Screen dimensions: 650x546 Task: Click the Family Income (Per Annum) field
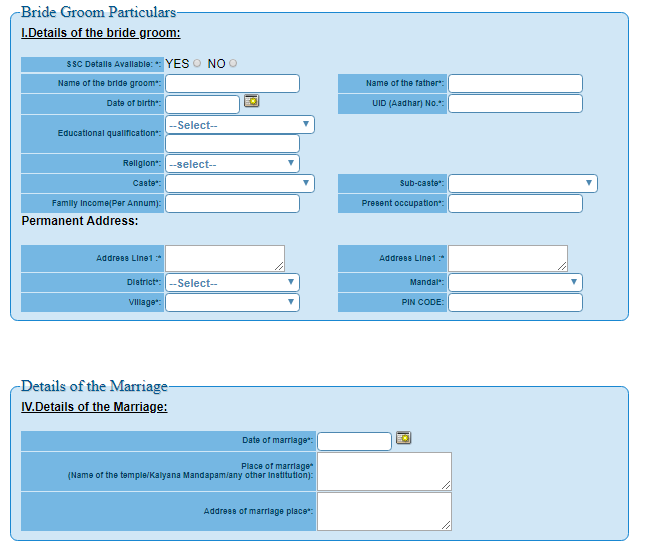point(232,204)
